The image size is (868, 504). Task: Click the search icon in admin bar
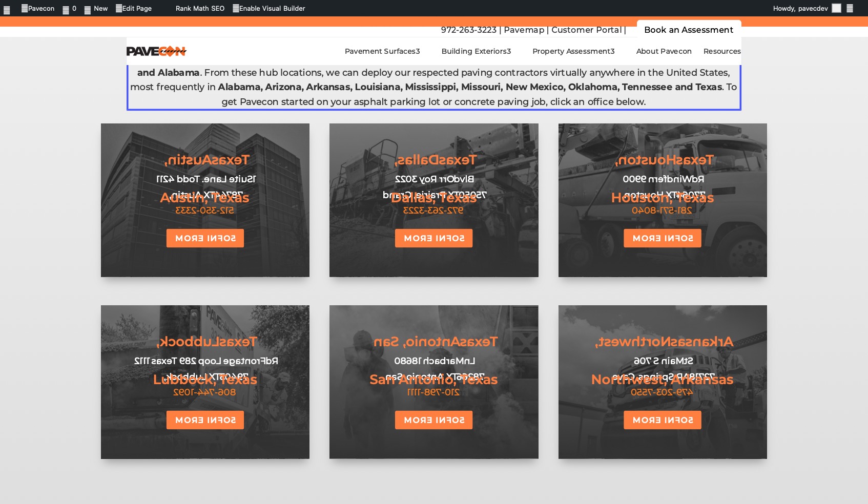(x=850, y=8)
